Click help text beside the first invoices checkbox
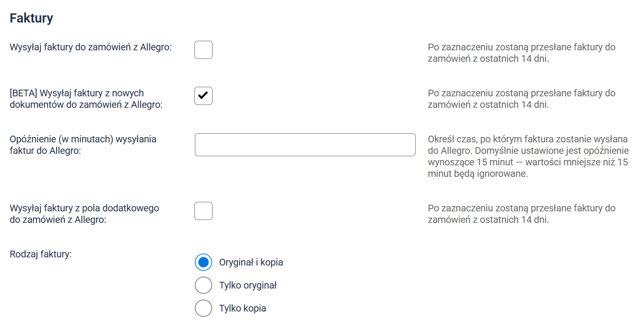Viewport: 644px width, 324px height. 522,53
